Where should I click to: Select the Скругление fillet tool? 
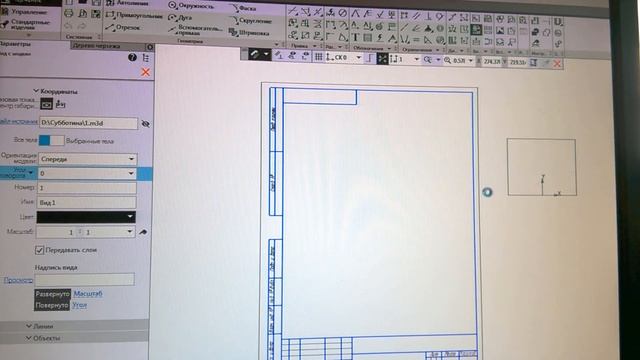[252, 20]
